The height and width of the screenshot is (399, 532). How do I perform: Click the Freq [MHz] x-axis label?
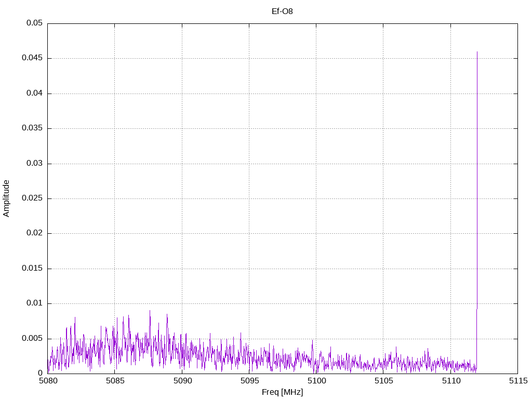[282, 392]
